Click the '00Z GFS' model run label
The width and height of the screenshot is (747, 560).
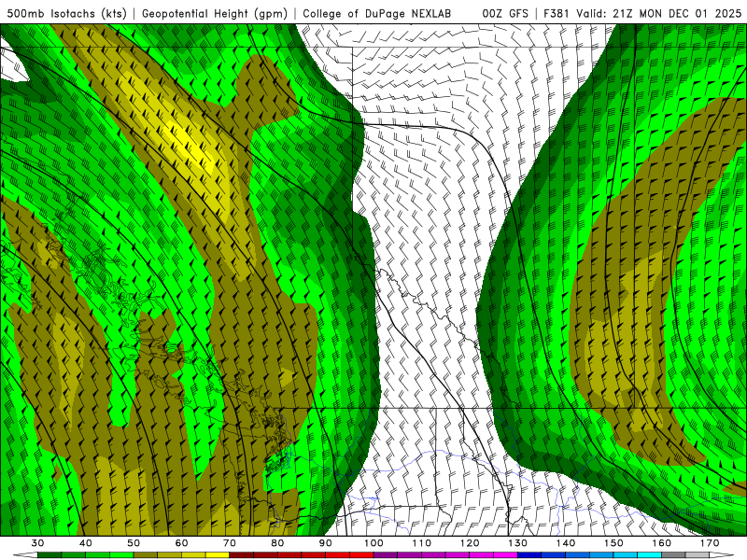point(505,13)
